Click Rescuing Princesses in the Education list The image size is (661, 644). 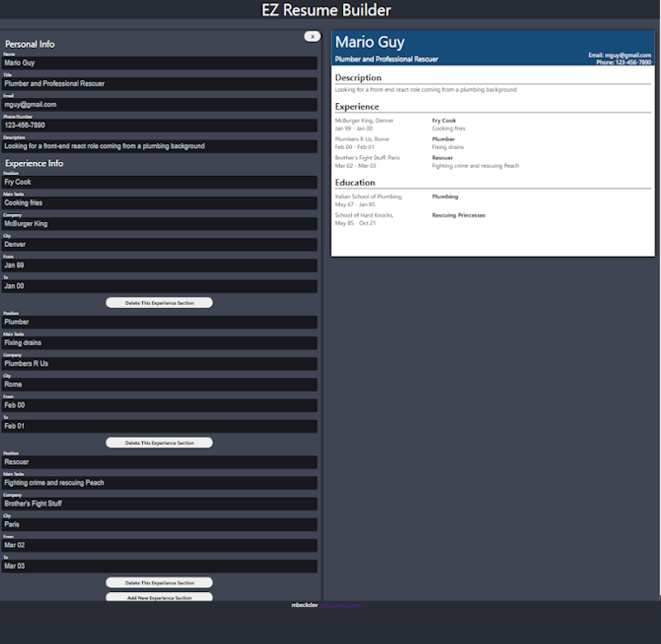459,215
